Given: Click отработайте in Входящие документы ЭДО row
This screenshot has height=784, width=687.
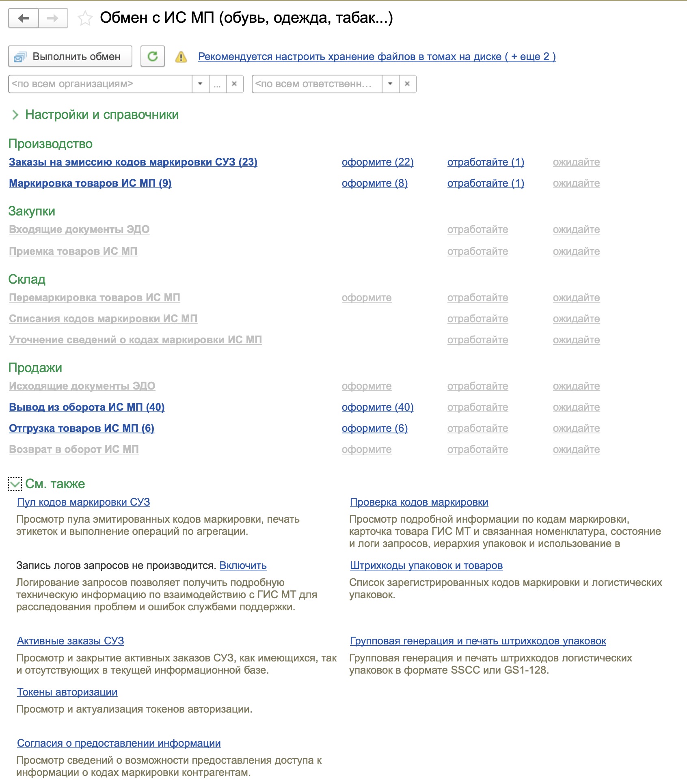Looking at the screenshot, I should click(477, 230).
